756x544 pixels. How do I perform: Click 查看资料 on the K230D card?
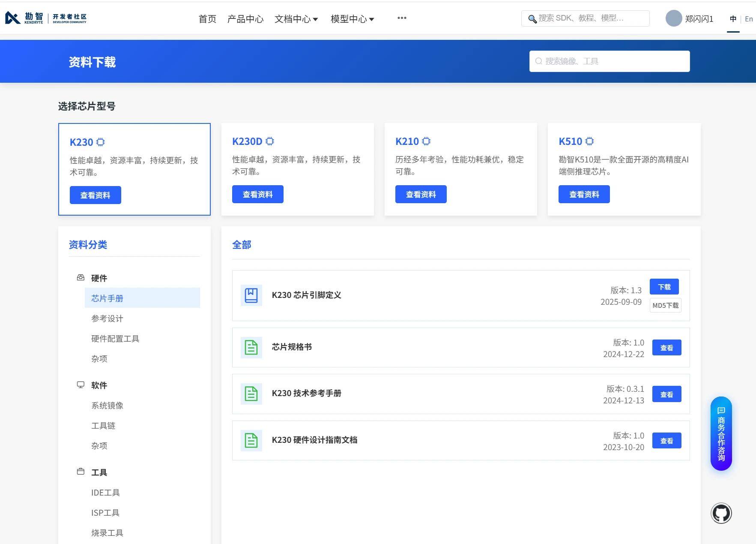pyautogui.click(x=258, y=194)
